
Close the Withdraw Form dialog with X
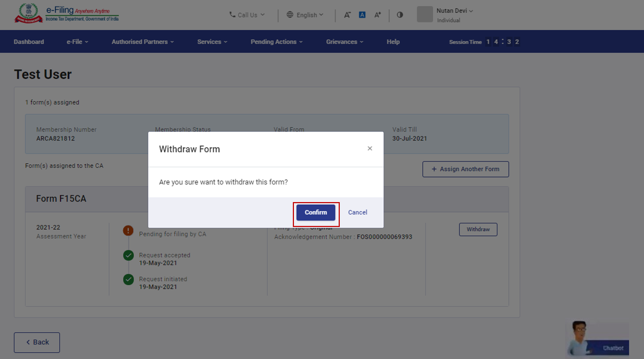coord(370,148)
